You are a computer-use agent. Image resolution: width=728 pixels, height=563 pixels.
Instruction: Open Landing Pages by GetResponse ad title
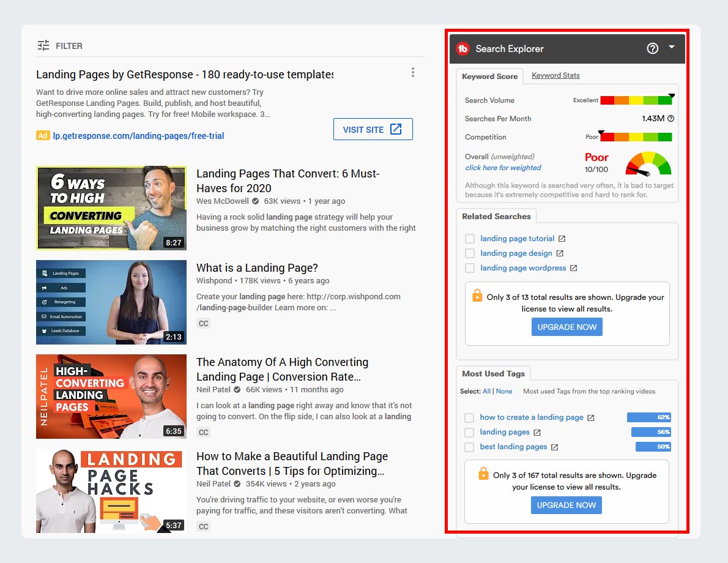pos(185,74)
